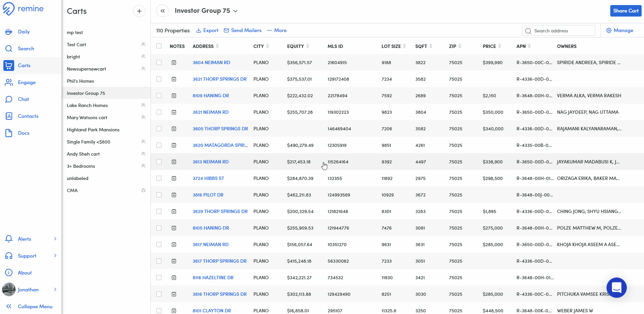Image resolution: width=644 pixels, height=314 pixels.
Task: Open notes icon for 8116 Hazeltine Dr
Action: [x=174, y=278]
